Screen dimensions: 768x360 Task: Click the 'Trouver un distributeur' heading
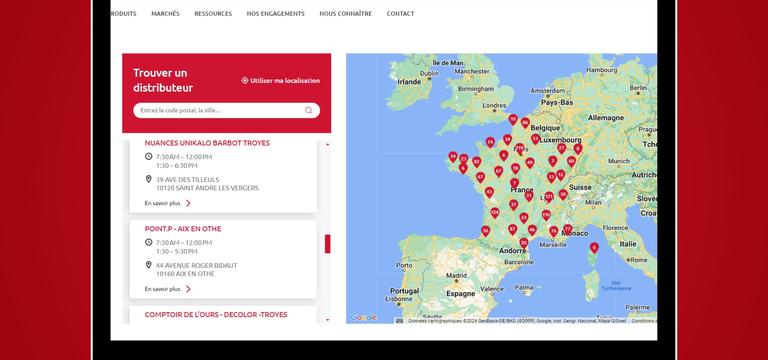(163, 80)
